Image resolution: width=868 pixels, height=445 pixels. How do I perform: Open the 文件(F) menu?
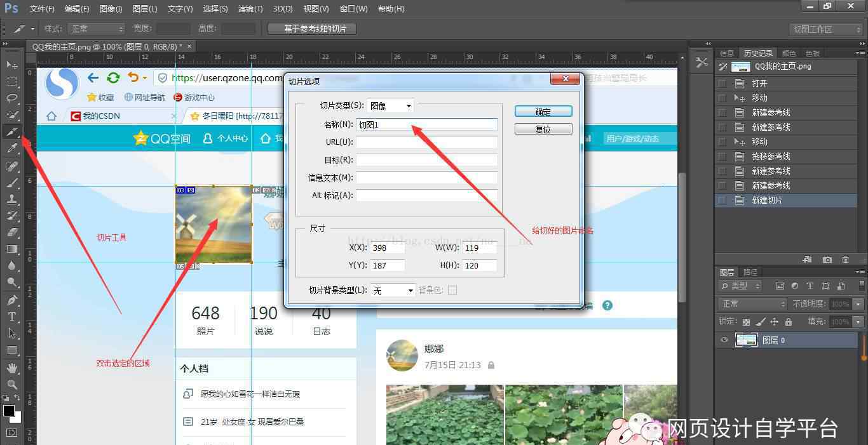click(42, 9)
